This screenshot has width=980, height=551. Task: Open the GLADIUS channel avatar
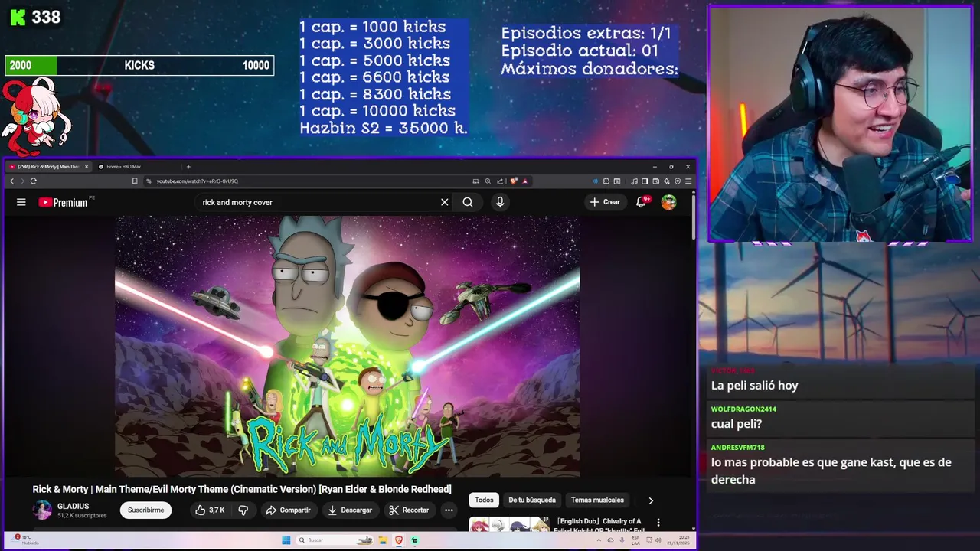42,510
